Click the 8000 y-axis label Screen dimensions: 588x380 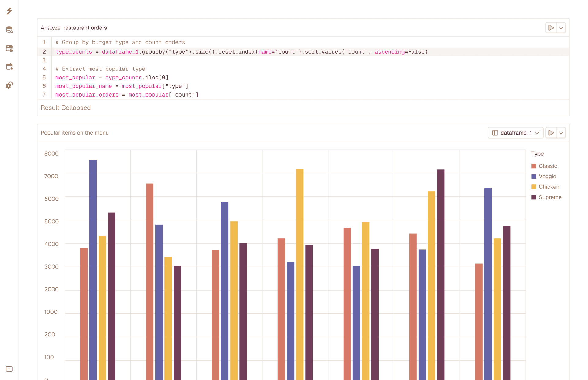(51, 154)
